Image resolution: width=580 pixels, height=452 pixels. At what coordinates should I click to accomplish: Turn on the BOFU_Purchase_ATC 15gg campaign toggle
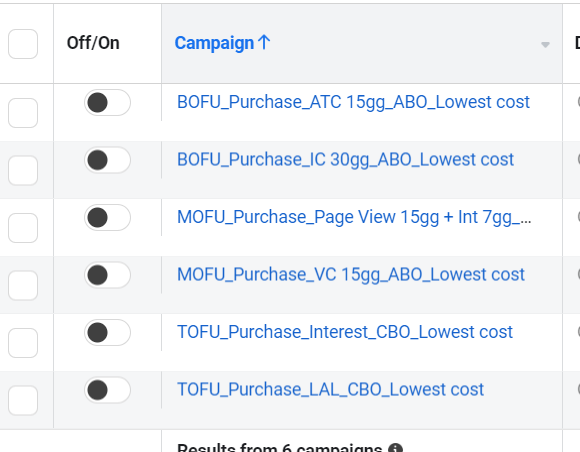point(107,102)
